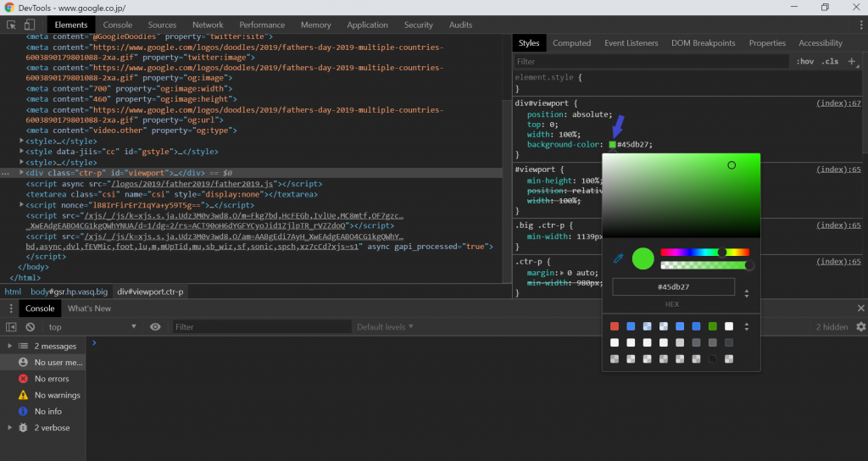Adjust the opacity slider handle

[x=749, y=265]
